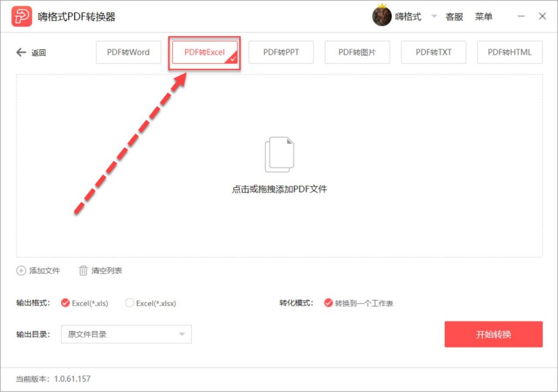558x392 pixels.
Task: Open the 客服 customer service menu
Action: (x=454, y=17)
